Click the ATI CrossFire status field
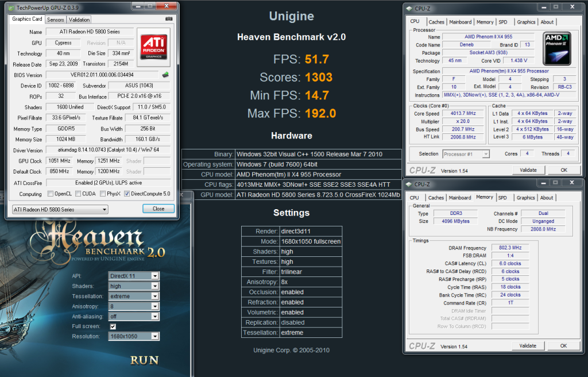Screen dimensions: 588x377 [x=109, y=183]
